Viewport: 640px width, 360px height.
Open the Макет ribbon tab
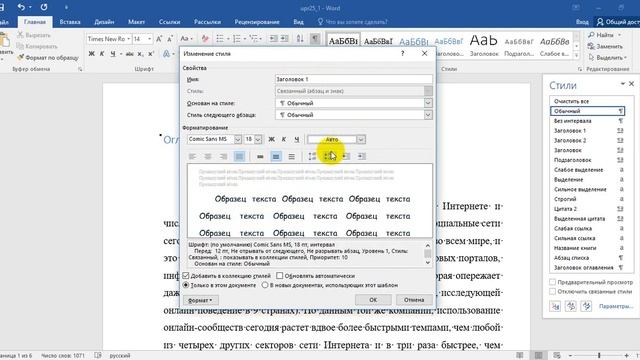click(x=136, y=22)
